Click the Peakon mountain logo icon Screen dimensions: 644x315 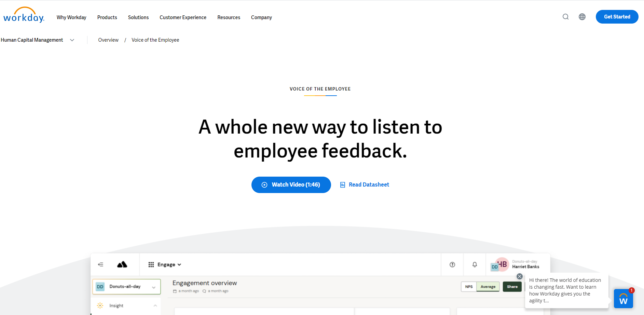pos(122,264)
